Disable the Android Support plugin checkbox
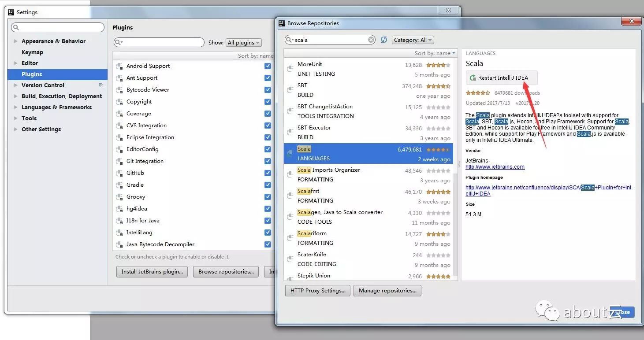 tap(268, 66)
